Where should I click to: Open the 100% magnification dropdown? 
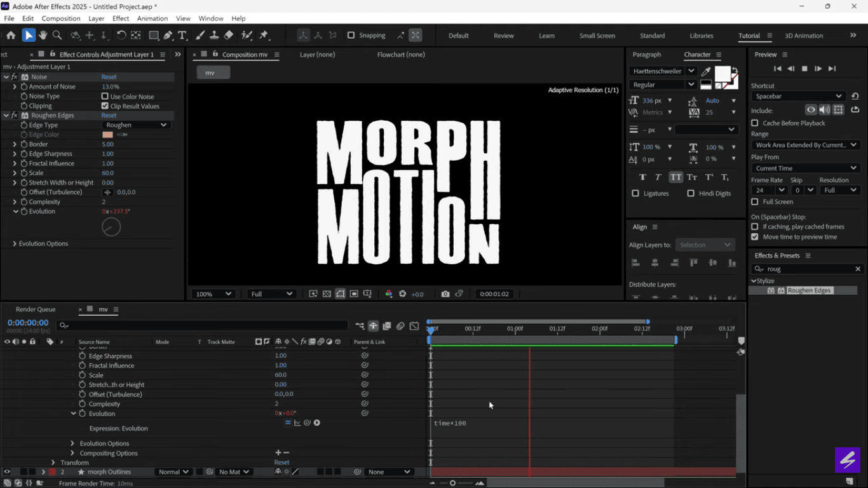pyautogui.click(x=213, y=294)
